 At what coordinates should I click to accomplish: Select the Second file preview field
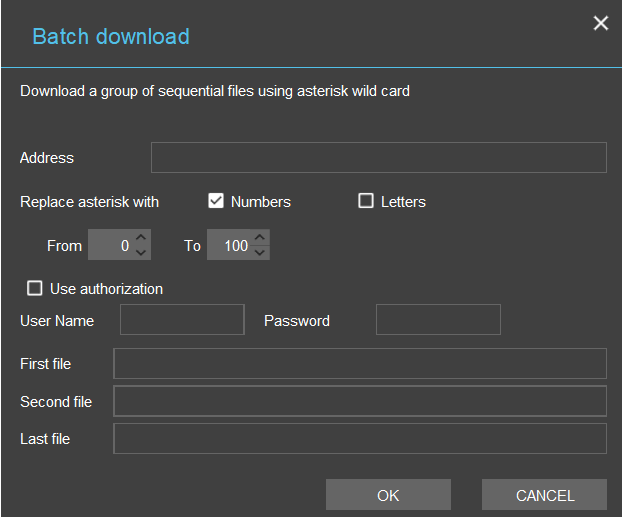(360, 401)
